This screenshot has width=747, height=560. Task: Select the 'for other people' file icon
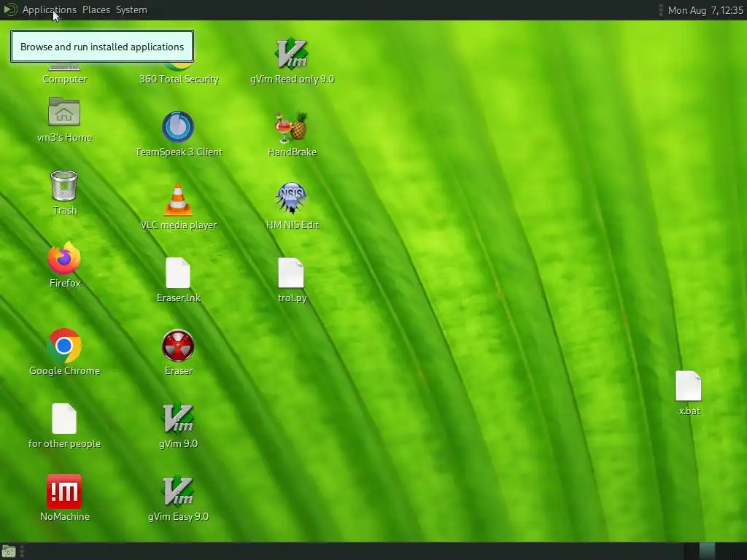click(x=64, y=419)
